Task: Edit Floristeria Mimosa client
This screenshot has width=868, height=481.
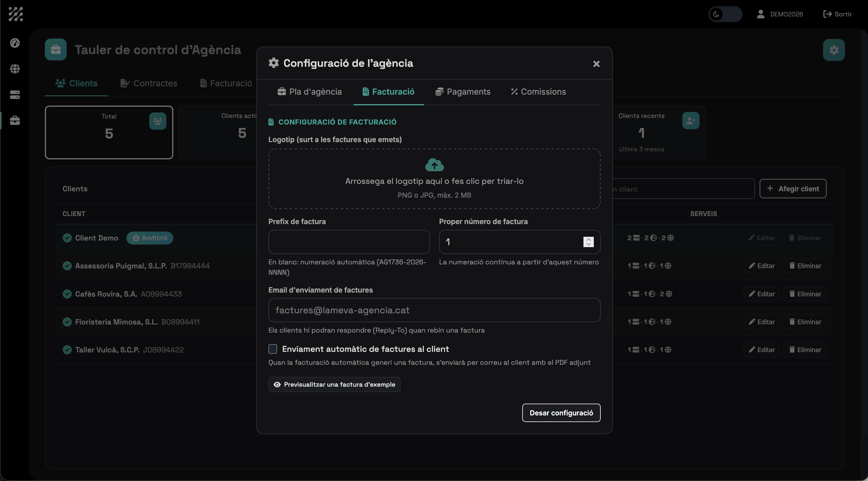Action: point(762,322)
